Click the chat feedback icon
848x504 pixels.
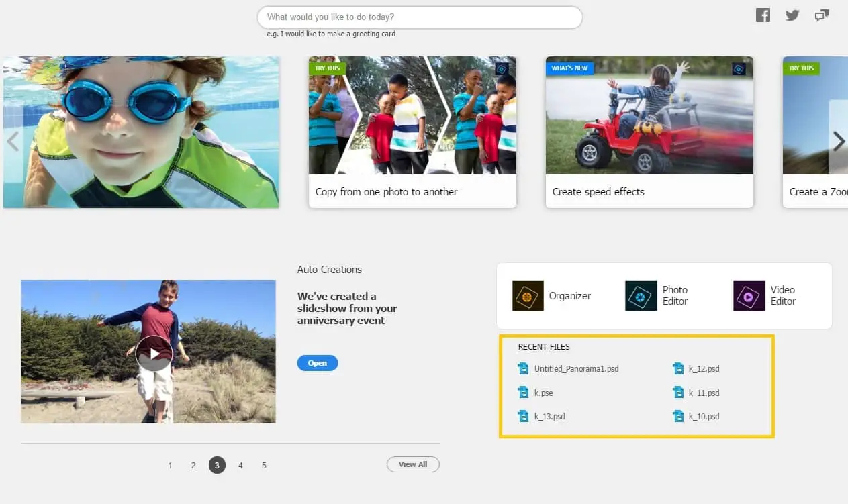pyautogui.click(x=822, y=15)
